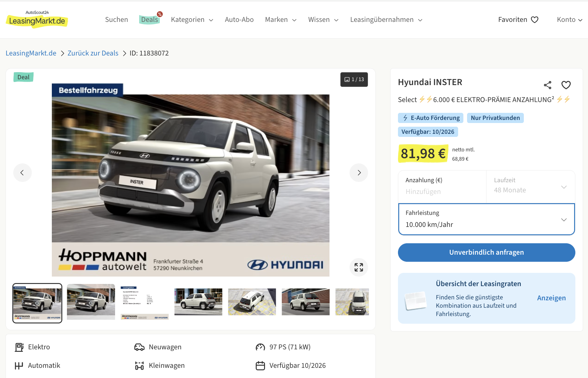Viewport: 588px width, 378px height.
Task: Enter a value in Anzahlung field
Action: [x=442, y=191]
